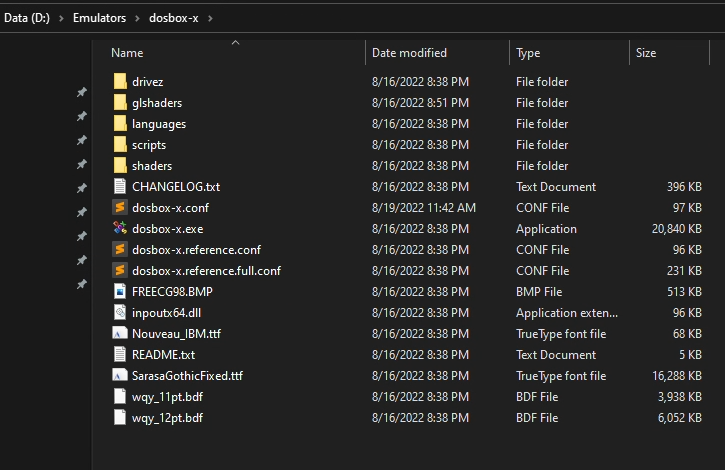Image resolution: width=725 pixels, height=470 pixels.
Task: Select the file name README.txt
Action: click(x=164, y=355)
